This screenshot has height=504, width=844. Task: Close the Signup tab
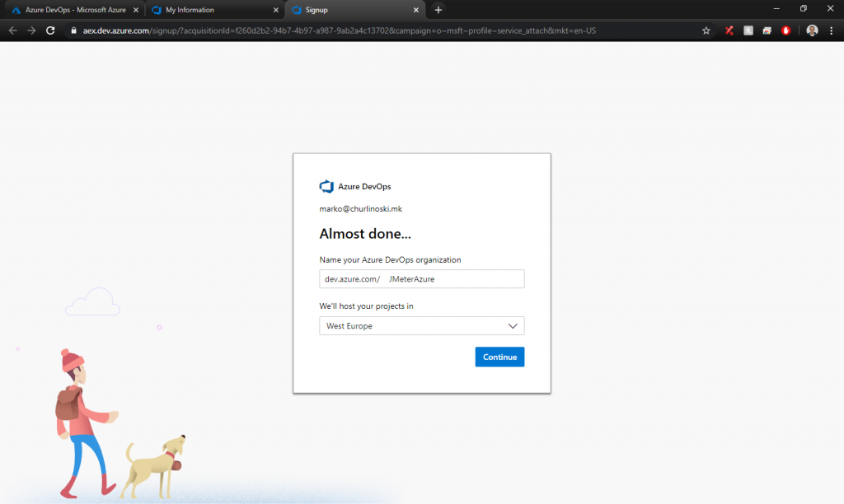pyautogui.click(x=415, y=10)
